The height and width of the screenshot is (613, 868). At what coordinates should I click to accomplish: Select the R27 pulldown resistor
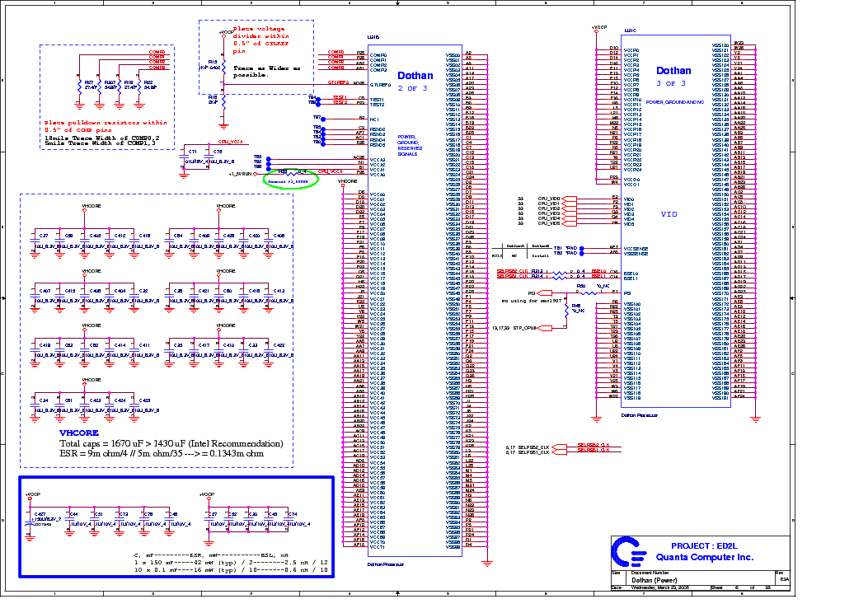point(80,86)
